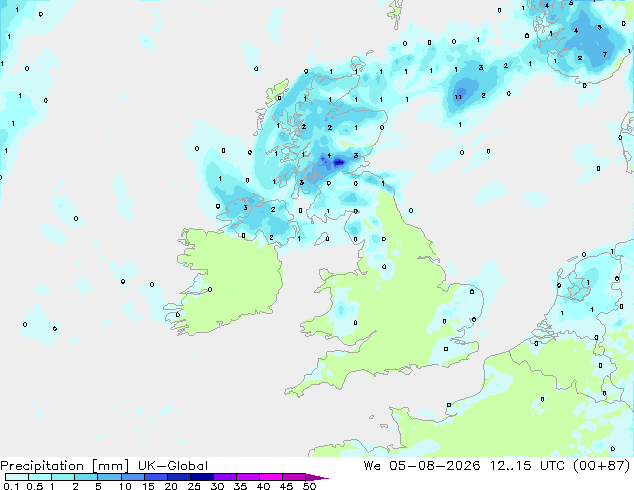Pick the blue 10–15 mm legend swatch
The height and width of the screenshot is (490, 634).
coord(133,477)
